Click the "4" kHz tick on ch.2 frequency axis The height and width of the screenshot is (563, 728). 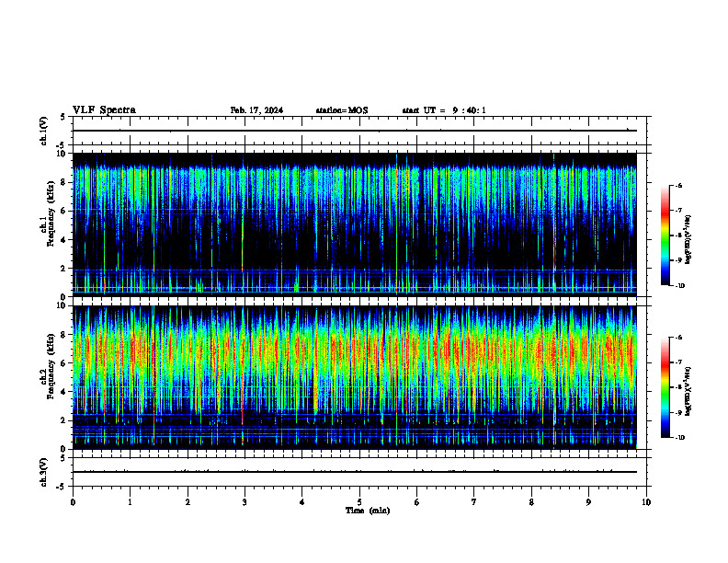[x=64, y=392]
